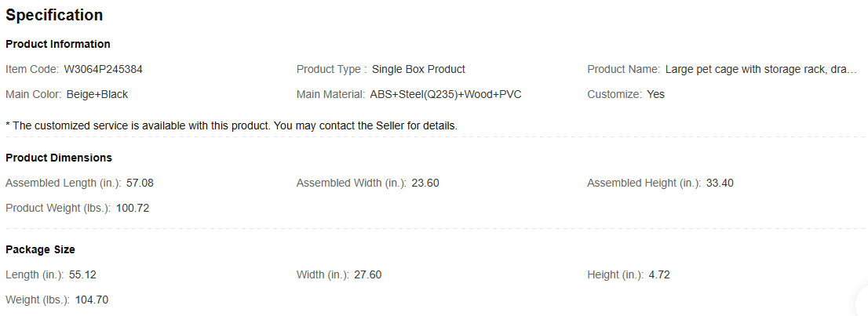Click the Specification heading

(x=54, y=15)
